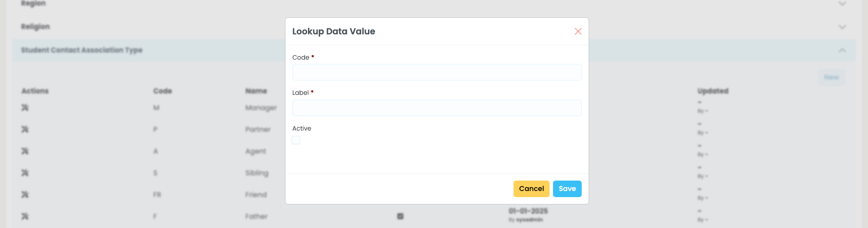Save the new lookup data value
This screenshot has width=868, height=228.
567,189
